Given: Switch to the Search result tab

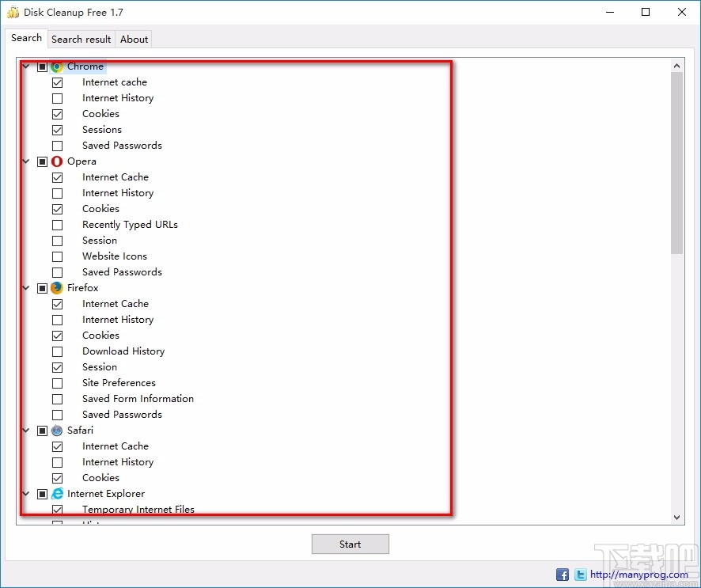Looking at the screenshot, I should 81,39.
